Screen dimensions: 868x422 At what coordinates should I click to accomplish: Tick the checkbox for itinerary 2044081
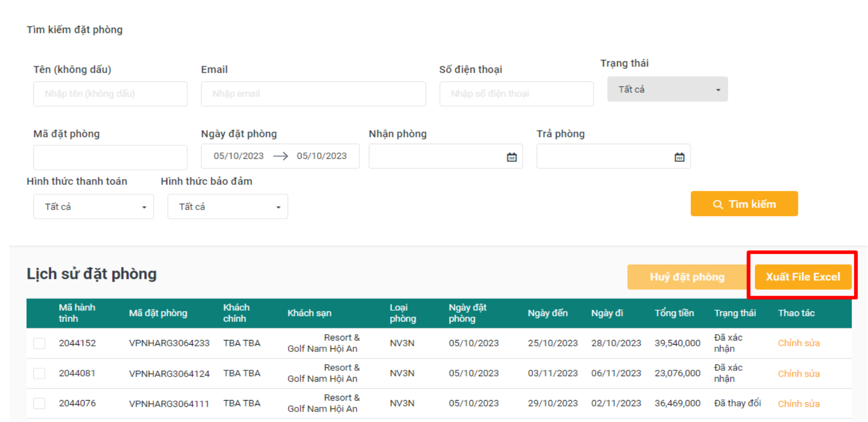(x=39, y=373)
